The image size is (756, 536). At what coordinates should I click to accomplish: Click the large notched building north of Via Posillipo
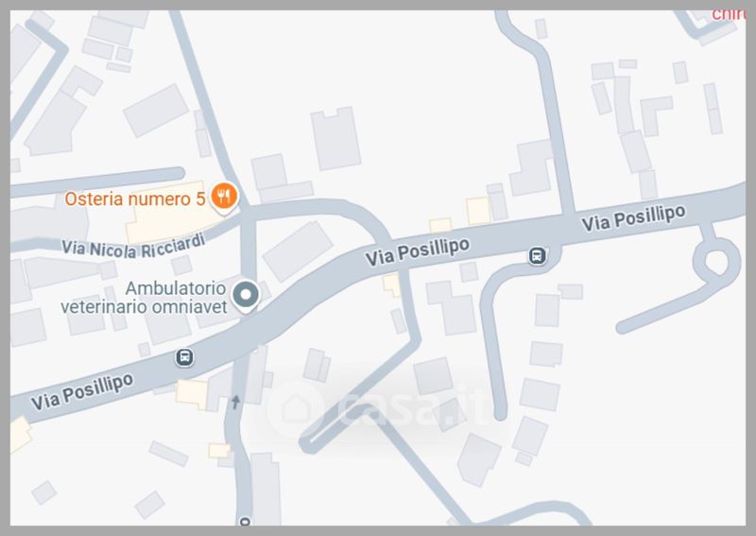(336, 138)
